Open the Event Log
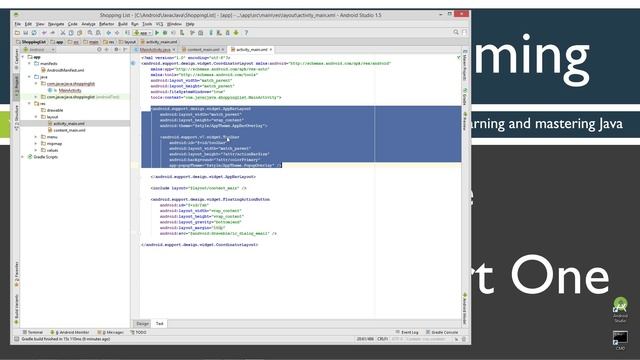The width and height of the screenshot is (640, 360). pyautogui.click(x=407, y=332)
